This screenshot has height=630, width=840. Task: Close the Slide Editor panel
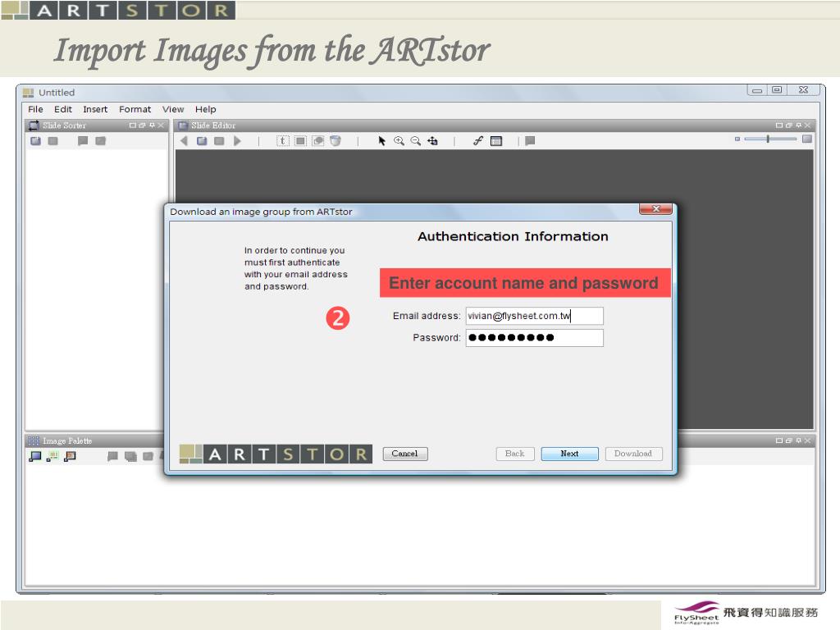point(807,126)
